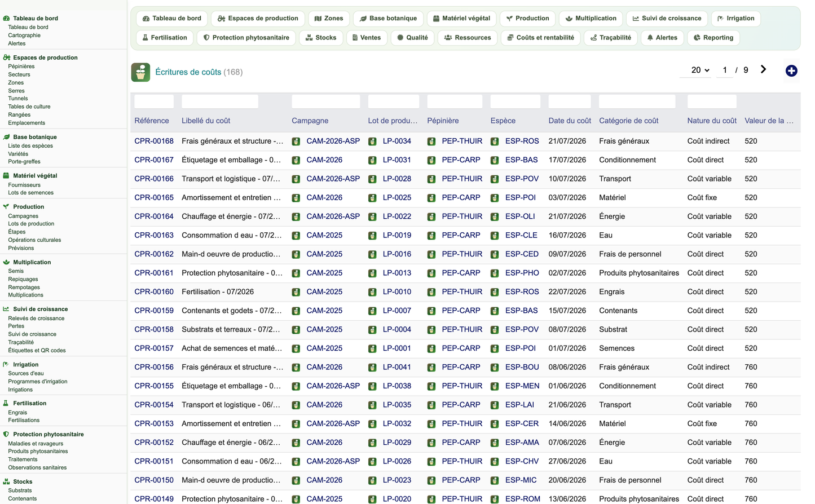
Task: Go to next page with the chevron arrow
Action: 763,69
